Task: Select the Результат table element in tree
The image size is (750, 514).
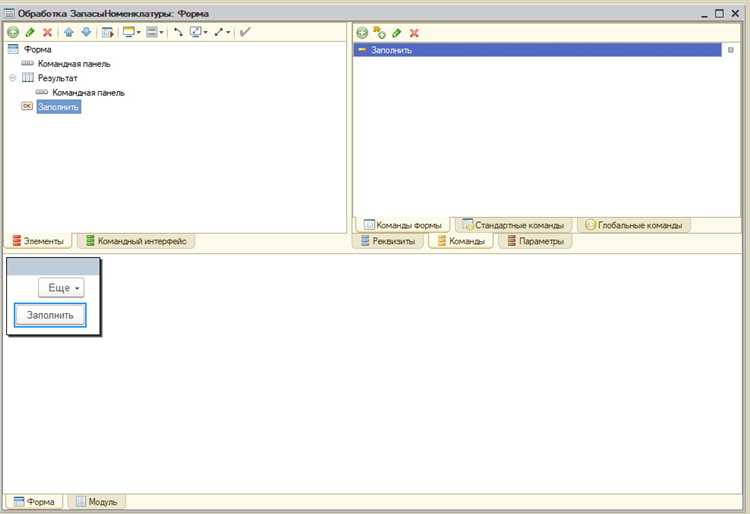Action: click(57, 78)
